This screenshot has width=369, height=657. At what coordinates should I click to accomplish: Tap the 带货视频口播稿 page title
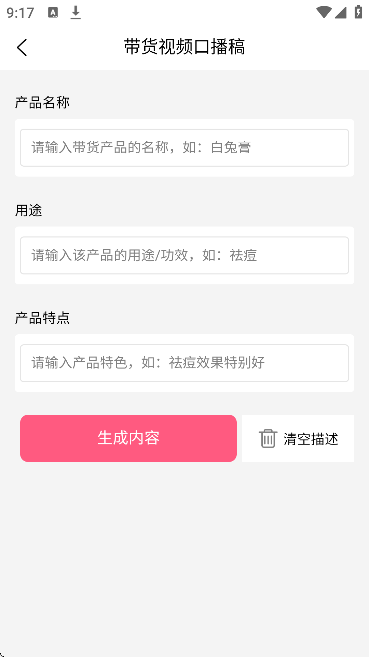pos(184,47)
